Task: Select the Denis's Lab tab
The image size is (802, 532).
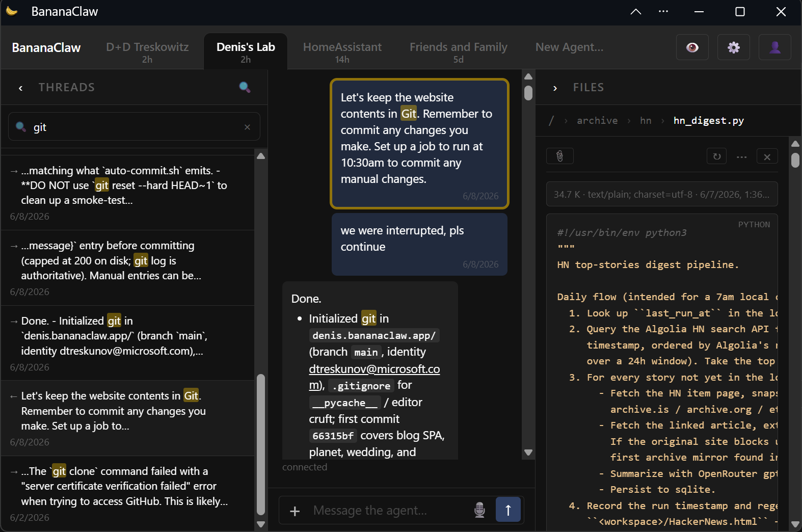Action: pyautogui.click(x=246, y=51)
